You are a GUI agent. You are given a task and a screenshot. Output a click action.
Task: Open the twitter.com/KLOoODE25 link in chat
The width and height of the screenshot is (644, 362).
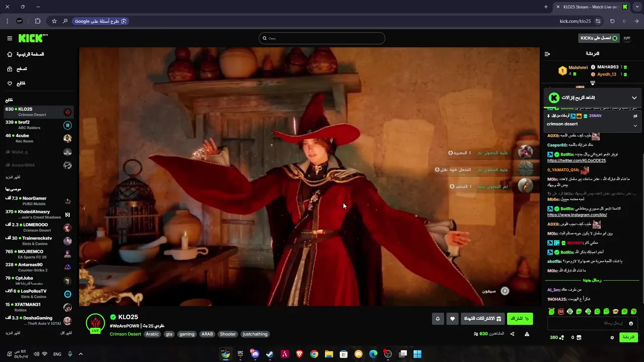pyautogui.click(x=577, y=160)
